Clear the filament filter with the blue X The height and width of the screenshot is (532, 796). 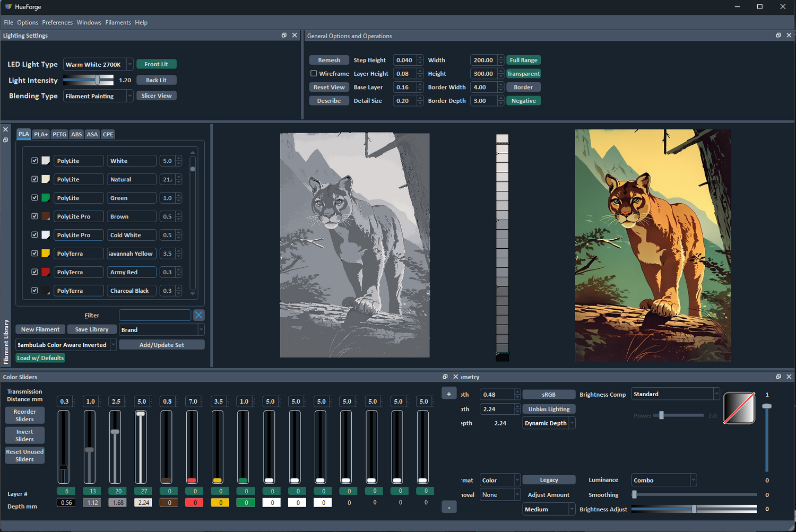pos(199,315)
